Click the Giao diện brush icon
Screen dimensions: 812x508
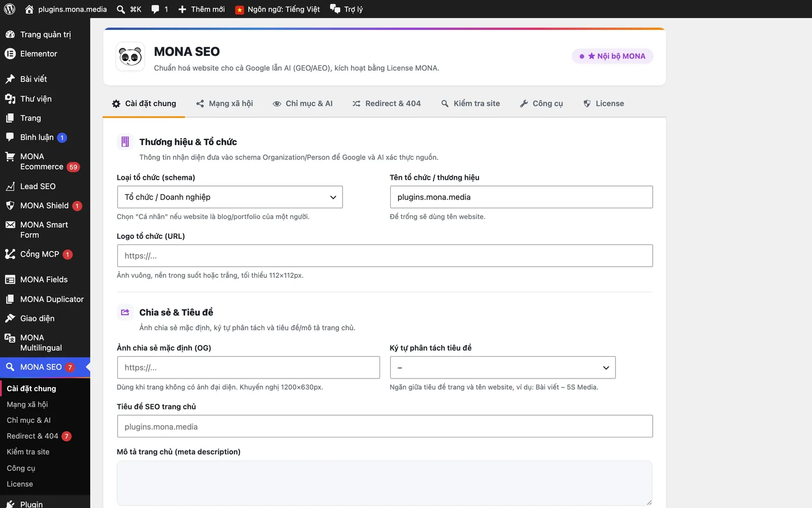(10, 319)
